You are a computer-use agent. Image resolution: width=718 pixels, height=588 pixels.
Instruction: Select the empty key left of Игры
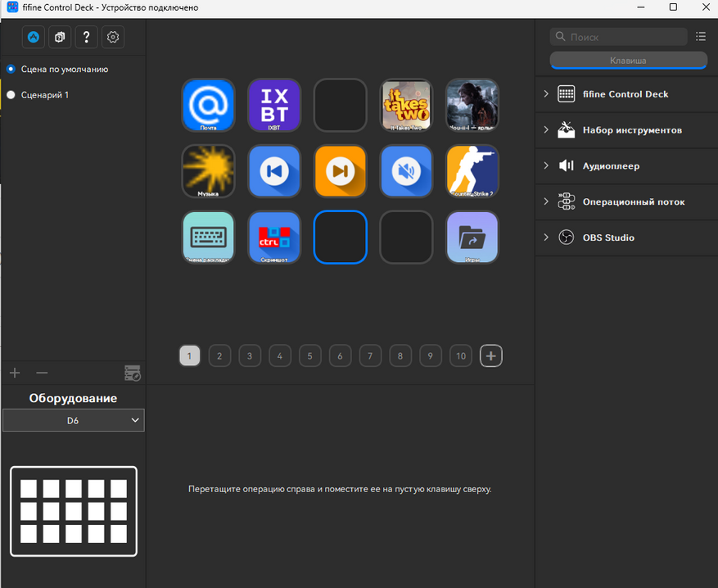406,237
